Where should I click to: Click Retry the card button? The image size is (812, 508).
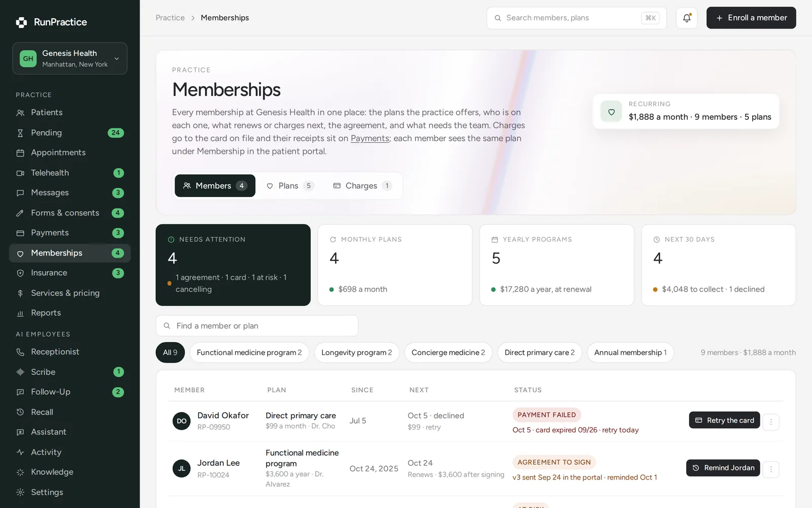[724, 420]
